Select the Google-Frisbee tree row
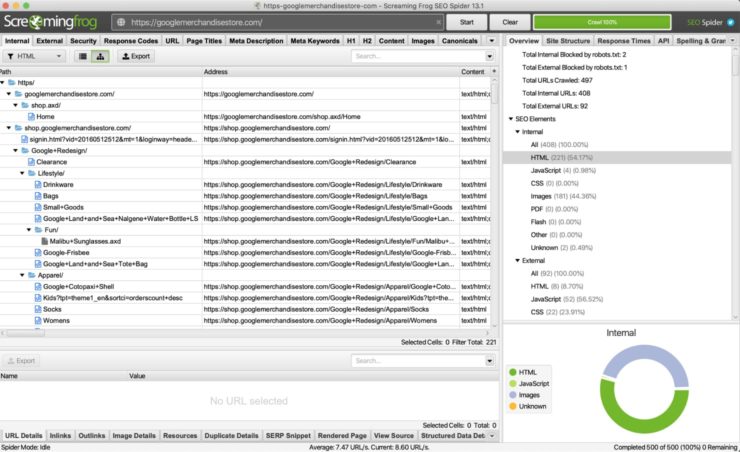Image resolution: width=740 pixels, height=452 pixels. 245,252
